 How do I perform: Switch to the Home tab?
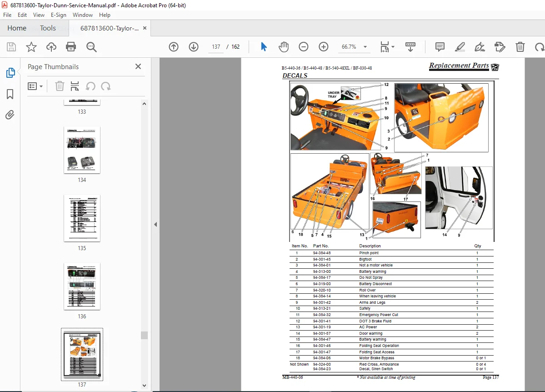tap(17, 28)
